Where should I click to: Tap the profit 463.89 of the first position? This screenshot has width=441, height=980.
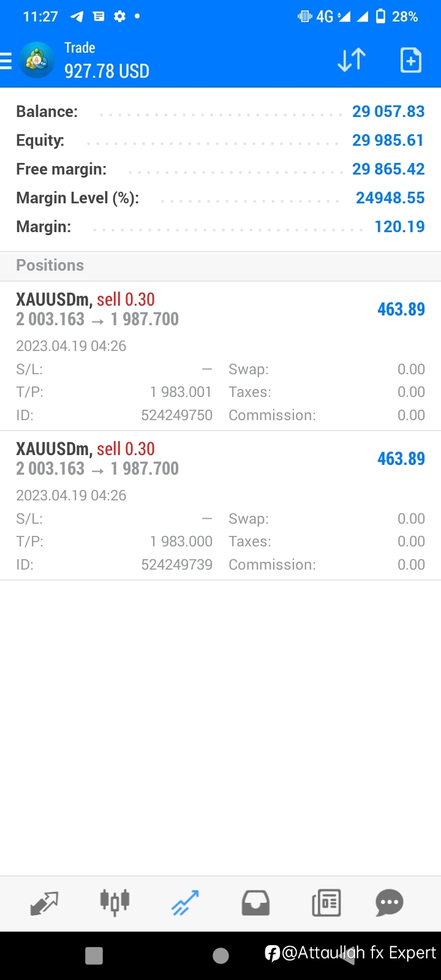401,309
